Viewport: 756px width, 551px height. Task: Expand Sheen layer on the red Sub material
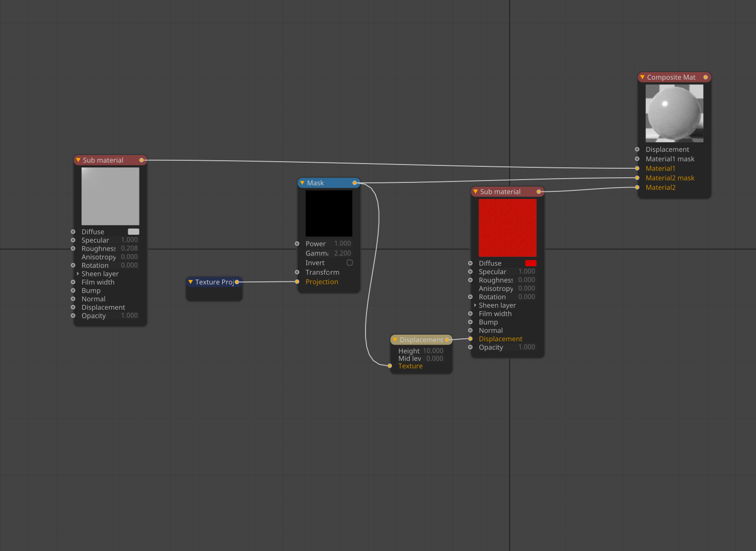coord(475,305)
